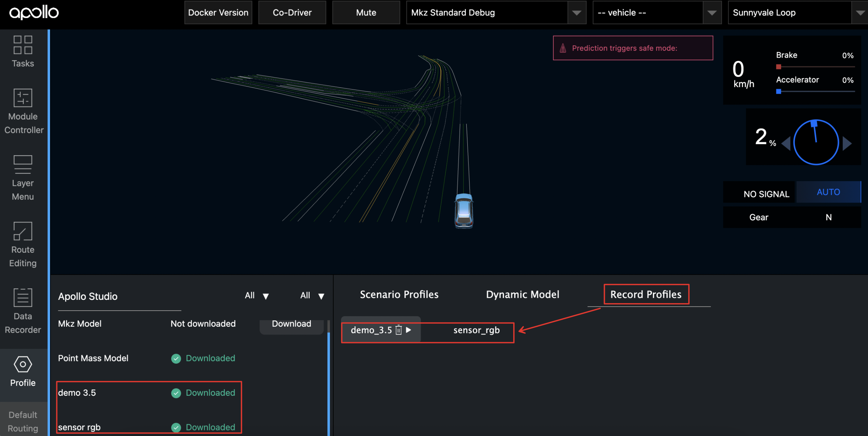Open the vehicle selection dropdown
Screen dimensions: 868x436
[x=712, y=13]
